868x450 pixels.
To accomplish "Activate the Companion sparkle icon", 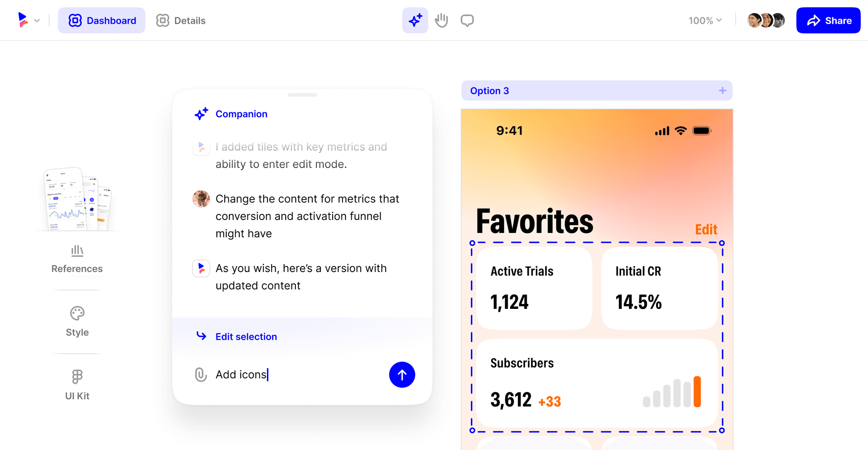I will click(415, 20).
